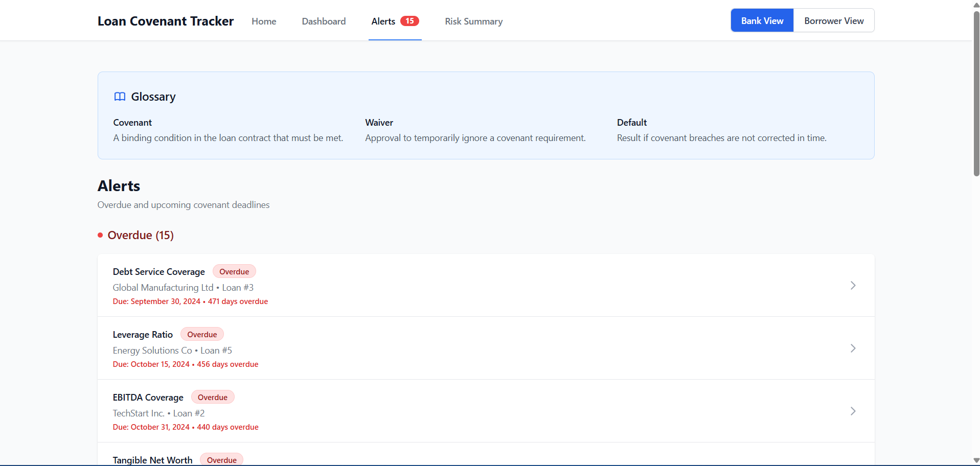
Task: Click the Overdue badge beside Tangible Net Worth
Action: [x=222, y=460]
